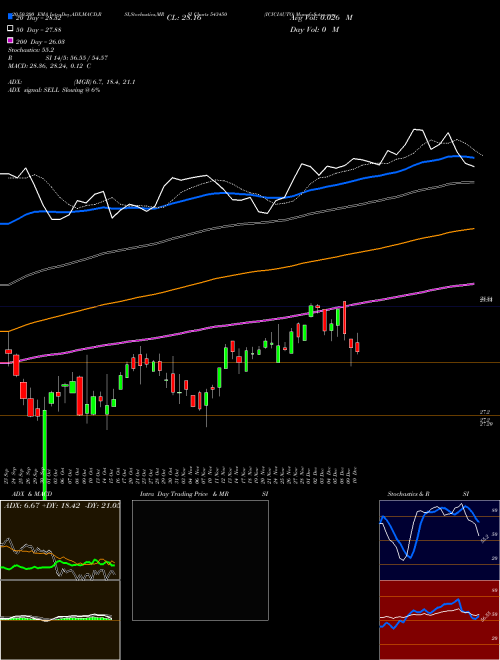The width and height of the screenshot is (500, 660).
Task: Open the ADX indicator mini chart
Action: [x=60, y=540]
